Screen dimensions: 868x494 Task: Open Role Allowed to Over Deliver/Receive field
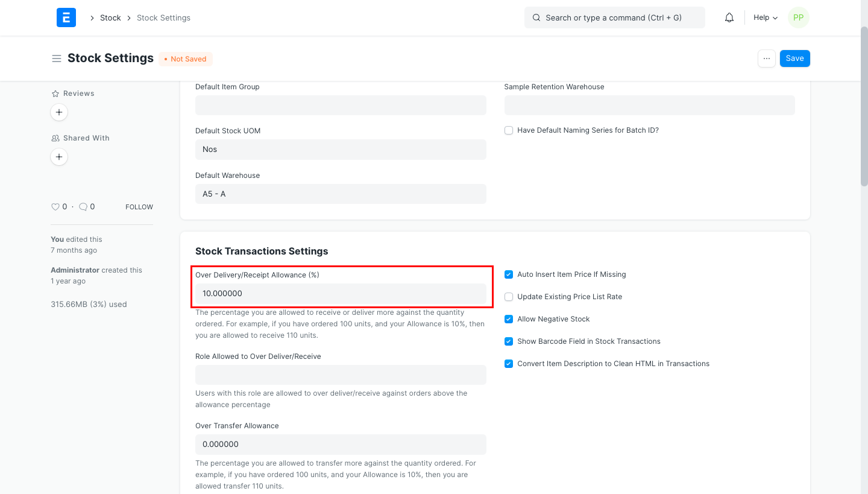tap(341, 375)
